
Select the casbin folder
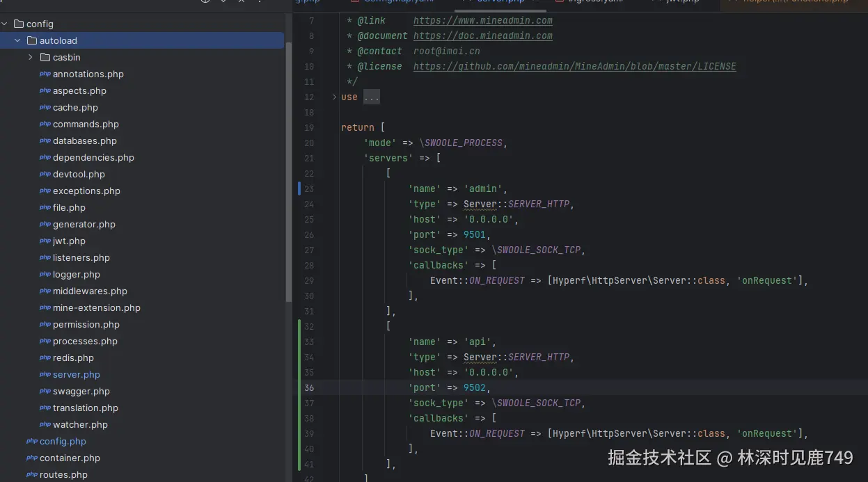pos(66,57)
